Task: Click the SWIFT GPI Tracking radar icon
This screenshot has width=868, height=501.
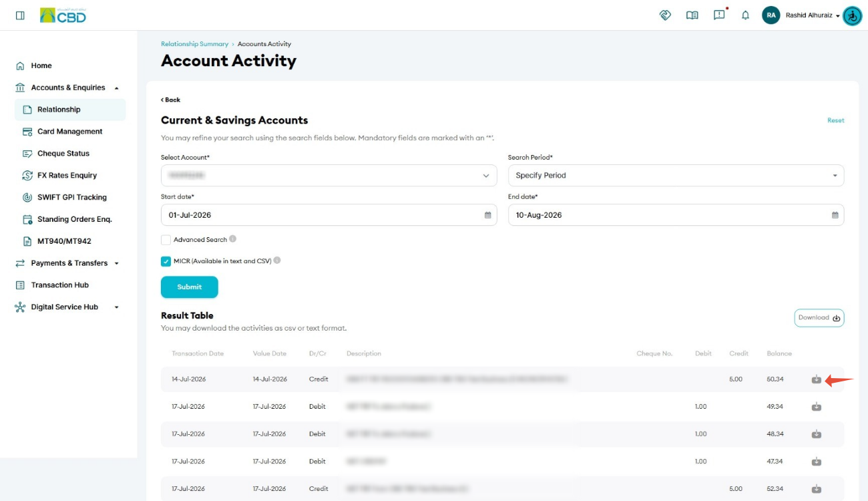Action: (27, 198)
